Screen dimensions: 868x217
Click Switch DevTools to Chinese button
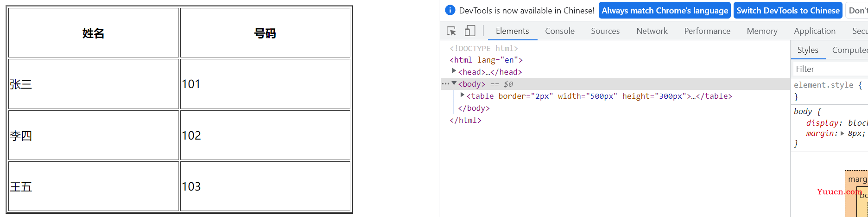point(788,10)
